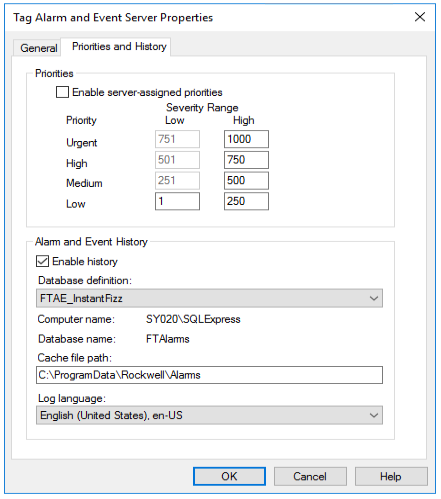Click the Cache file path field
Image resolution: width=441 pixels, height=499 pixels.
tap(209, 375)
